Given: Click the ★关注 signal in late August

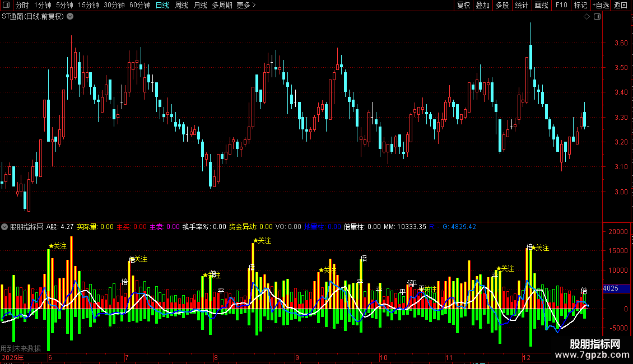Looking at the screenshot, I should click(x=262, y=240).
